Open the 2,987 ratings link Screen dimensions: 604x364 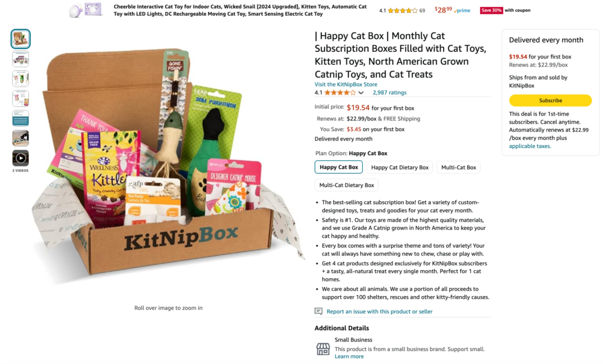389,93
